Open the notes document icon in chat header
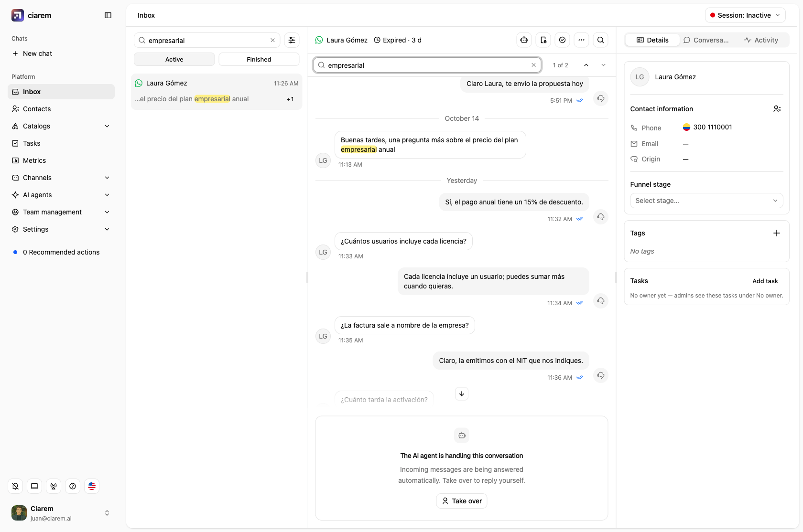The width and height of the screenshot is (803, 532). click(x=543, y=40)
